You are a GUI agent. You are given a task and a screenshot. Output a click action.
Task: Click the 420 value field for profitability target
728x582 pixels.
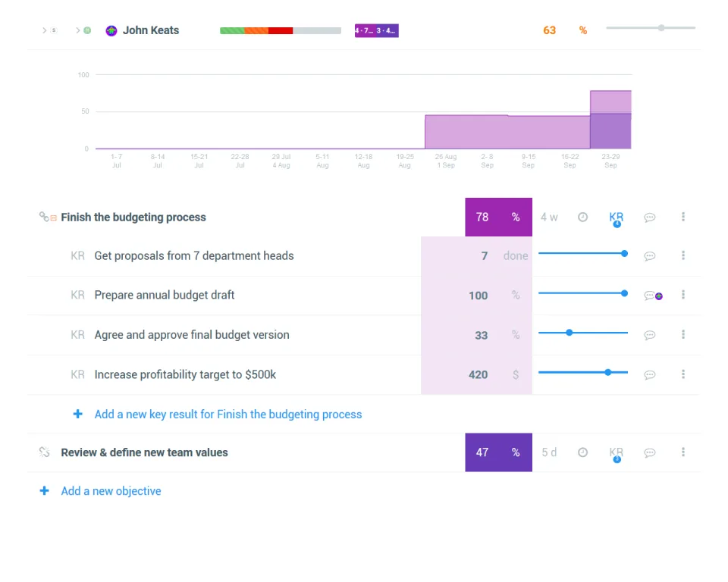(479, 374)
